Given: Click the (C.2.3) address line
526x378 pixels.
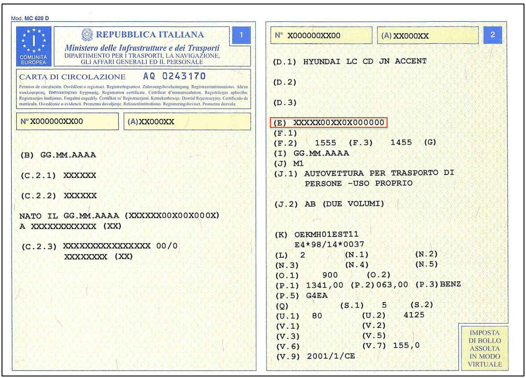Looking at the screenshot, I should 99,246.
